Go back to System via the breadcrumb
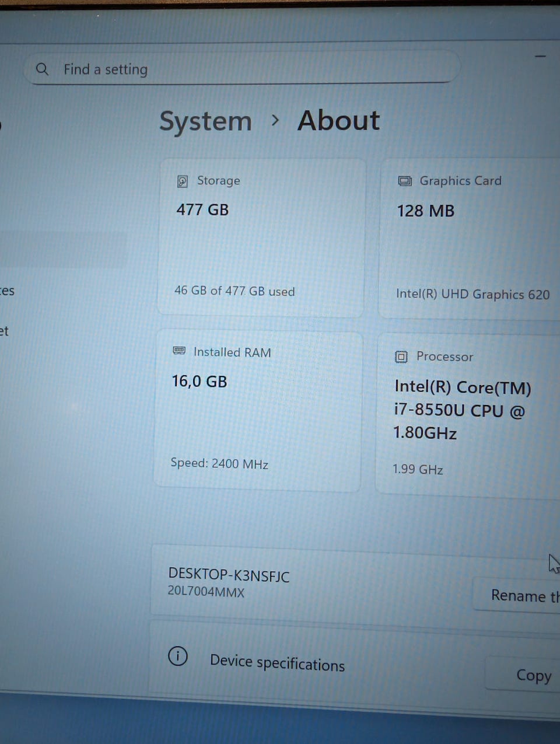Image resolution: width=560 pixels, height=744 pixels. point(205,121)
